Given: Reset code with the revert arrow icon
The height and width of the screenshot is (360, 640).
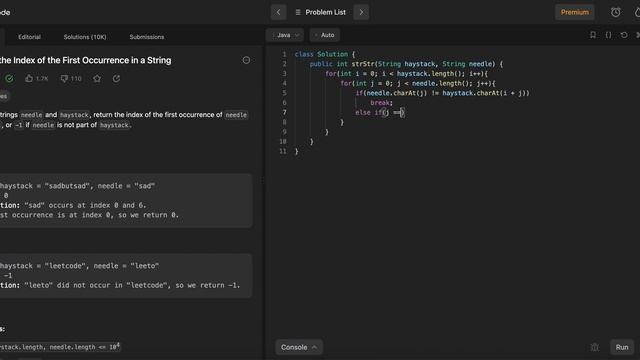Looking at the screenshot, I should coord(624,35).
